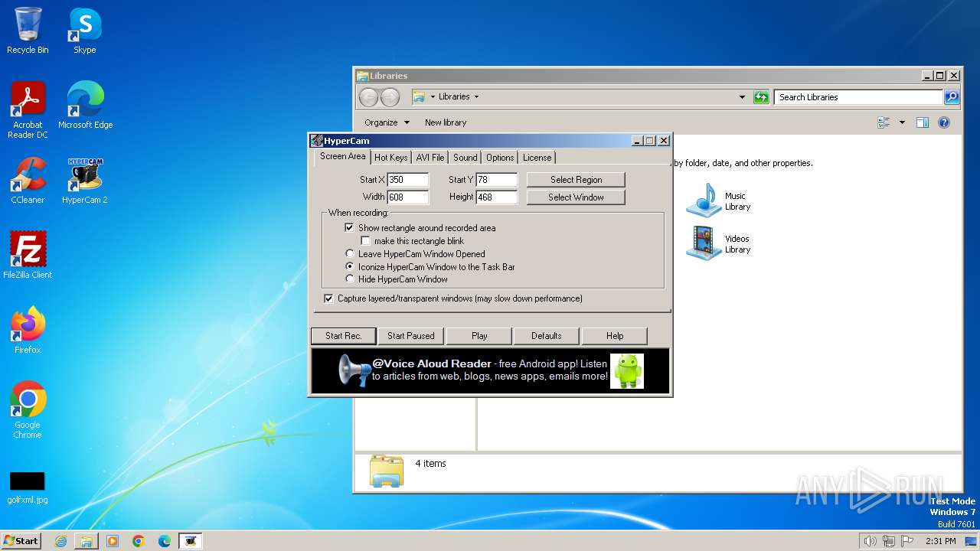
Task: Click the Forward arrow in Libraries window
Action: 390,97
